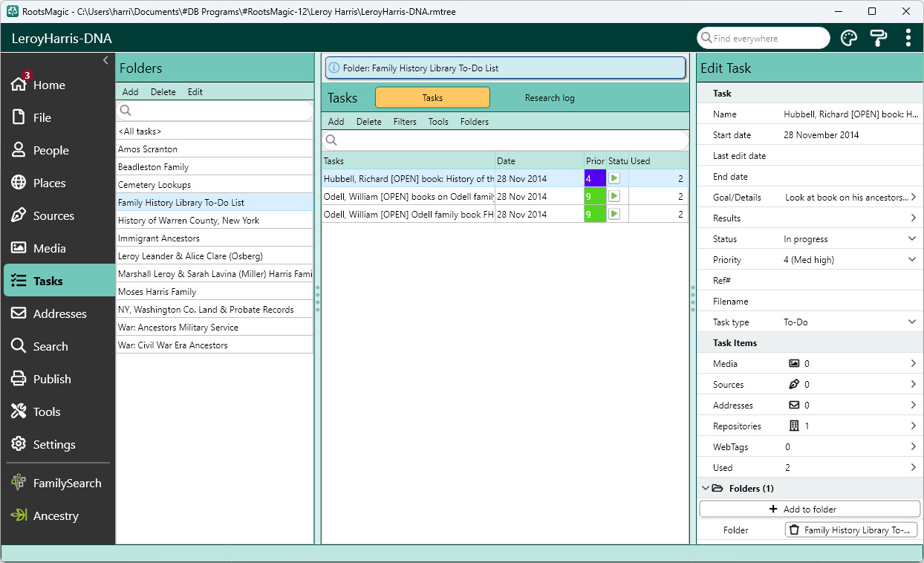This screenshot has height=563, width=924.
Task: Open the color theme palette icon
Action: pyautogui.click(x=849, y=39)
